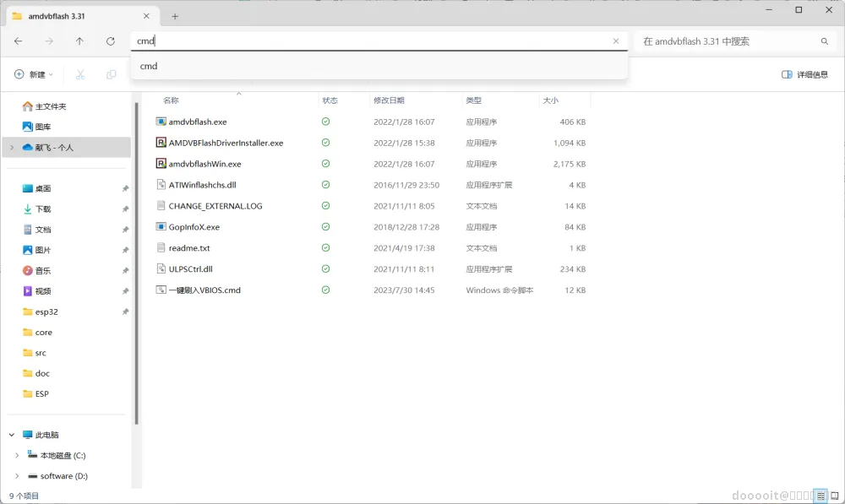Click the 2,175 KB size cell
This screenshot has width=845, height=504.
(x=569, y=165)
